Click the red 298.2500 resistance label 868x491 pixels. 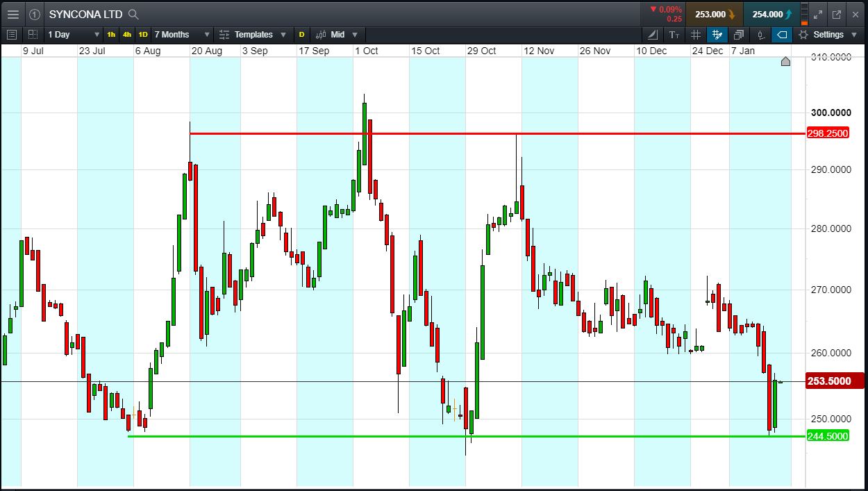click(828, 133)
